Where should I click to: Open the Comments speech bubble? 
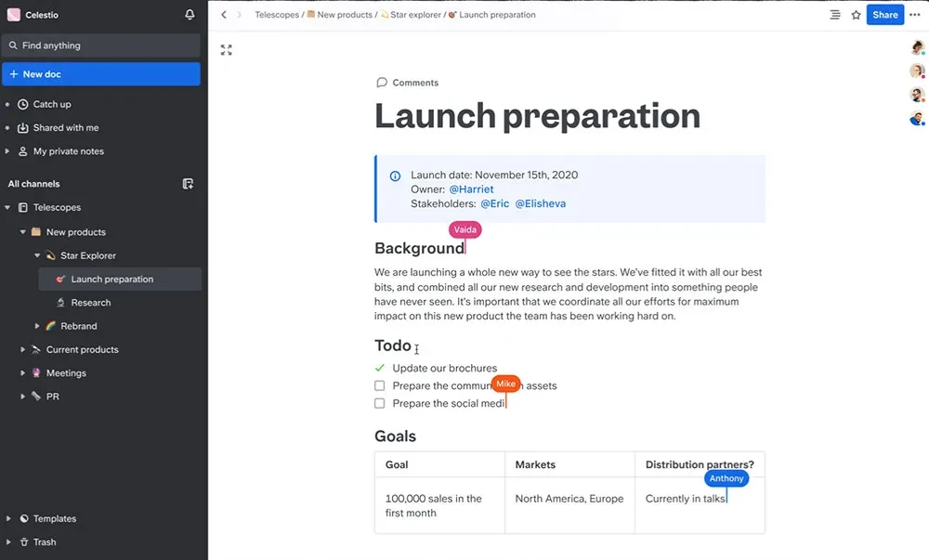(381, 83)
